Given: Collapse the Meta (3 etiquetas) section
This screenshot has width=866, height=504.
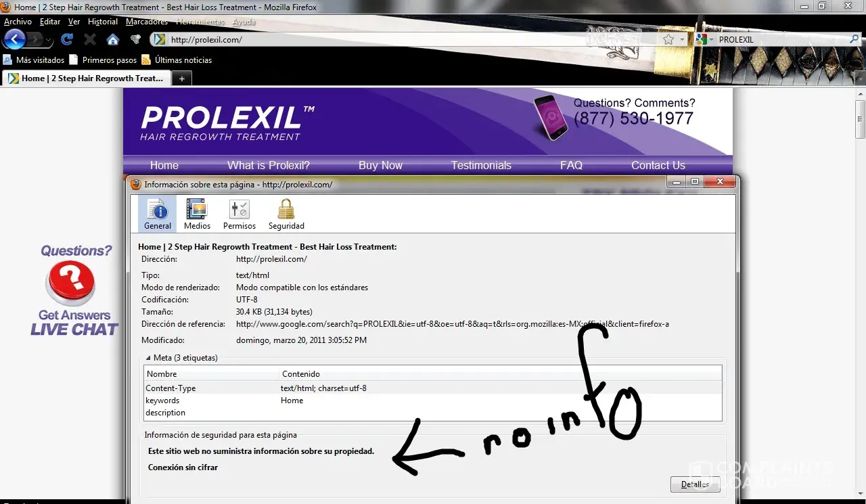Looking at the screenshot, I should tap(149, 358).
